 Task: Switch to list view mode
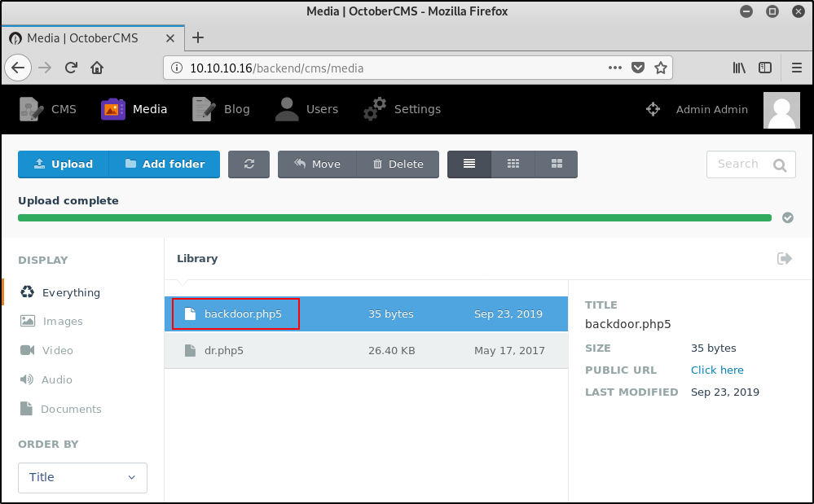point(469,164)
